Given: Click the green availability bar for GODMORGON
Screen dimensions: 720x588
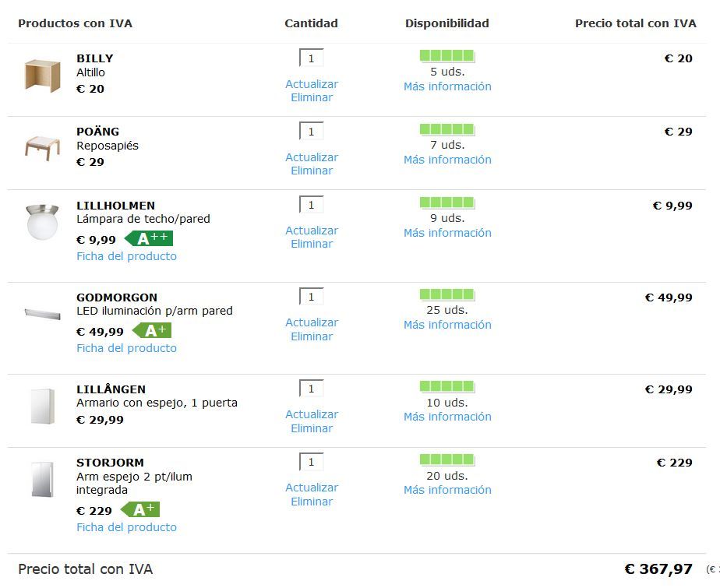Looking at the screenshot, I should (446, 294).
